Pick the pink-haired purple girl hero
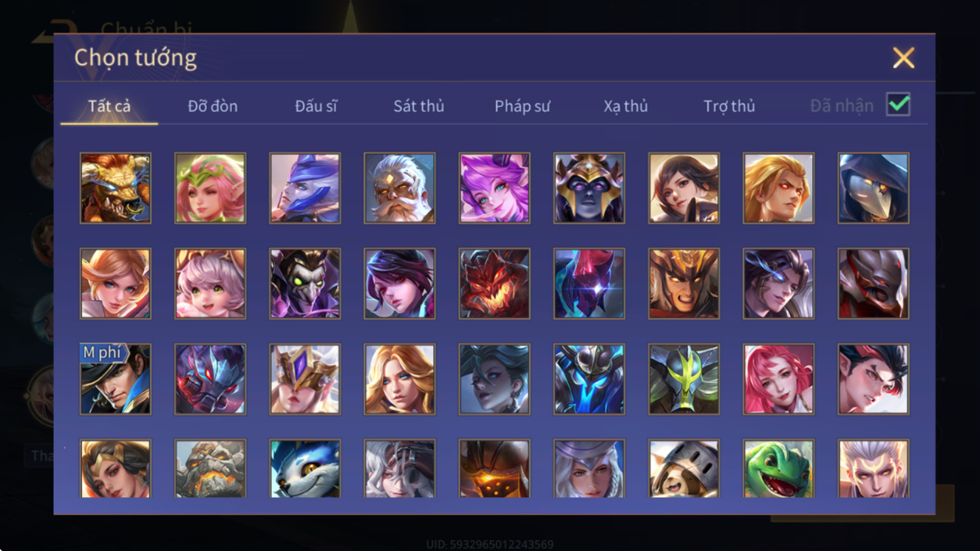Image resolution: width=980 pixels, height=551 pixels. coord(494,188)
